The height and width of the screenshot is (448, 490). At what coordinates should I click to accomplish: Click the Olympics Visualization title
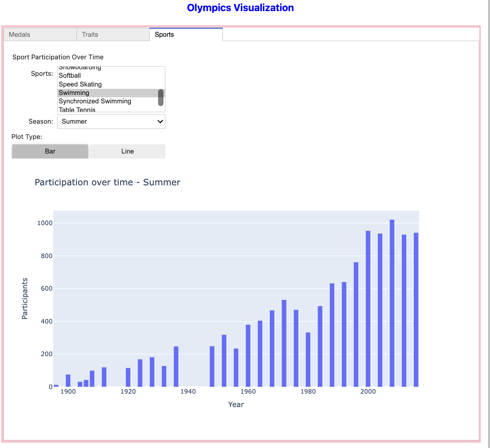tap(240, 8)
